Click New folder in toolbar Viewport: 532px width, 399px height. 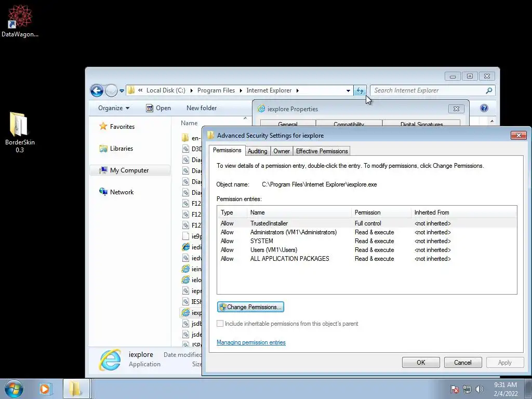[202, 108]
